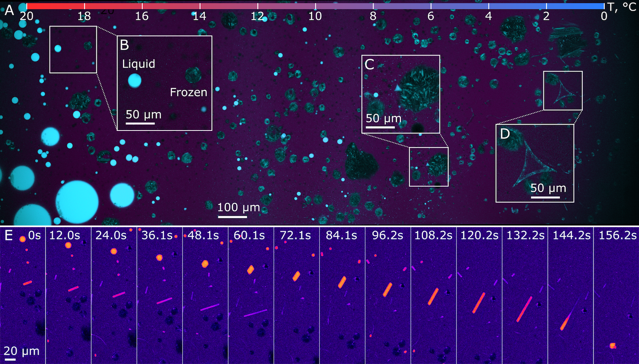The width and height of the screenshot is (639, 364).
Task: Select the 18 tick label on temperature scale
Action: (x=84, y=16)
